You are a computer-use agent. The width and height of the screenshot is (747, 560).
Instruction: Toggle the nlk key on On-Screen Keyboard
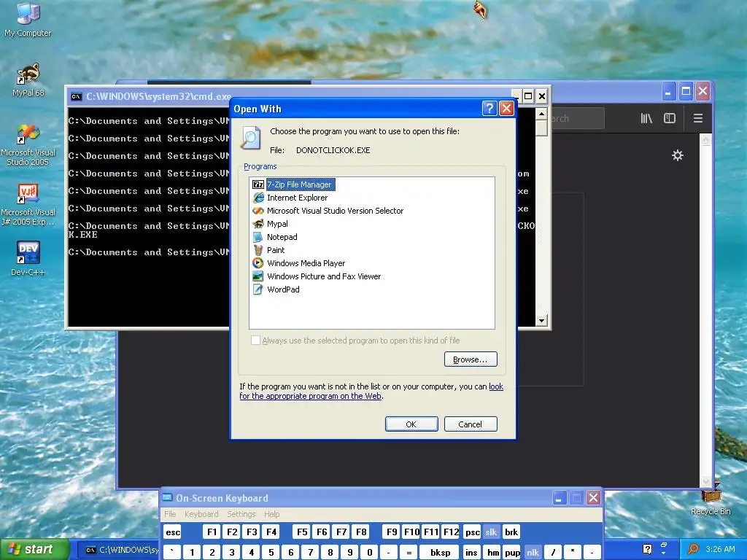[533, 553]
